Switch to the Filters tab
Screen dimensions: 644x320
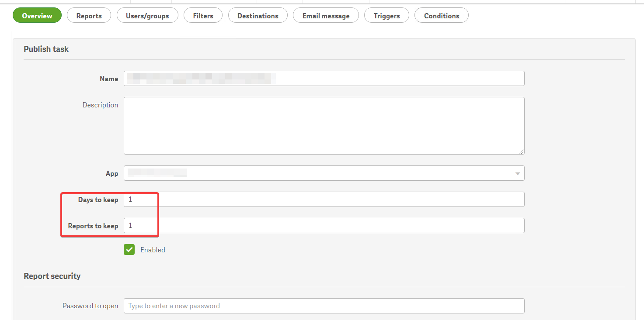point(203,15)
